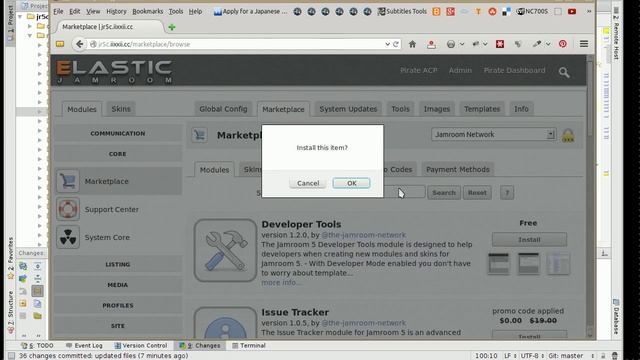The width and height of the screenshot is (640, 360).
Task: Open Pirate ACP link
Action: click(419, 70)
